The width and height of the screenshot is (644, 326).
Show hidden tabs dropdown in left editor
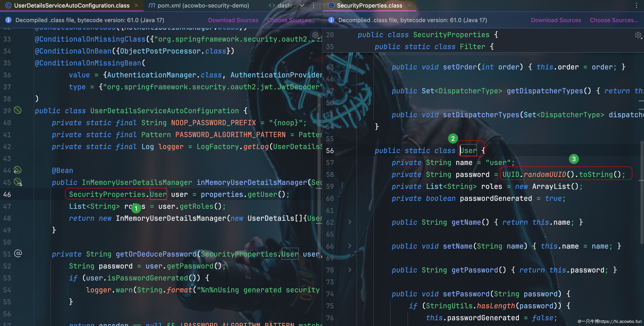click(x=302, y=6)
